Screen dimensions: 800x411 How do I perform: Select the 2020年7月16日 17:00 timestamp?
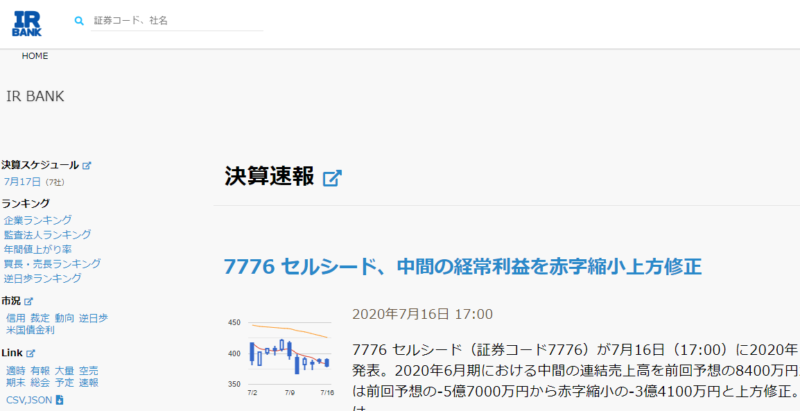[422, 314]
